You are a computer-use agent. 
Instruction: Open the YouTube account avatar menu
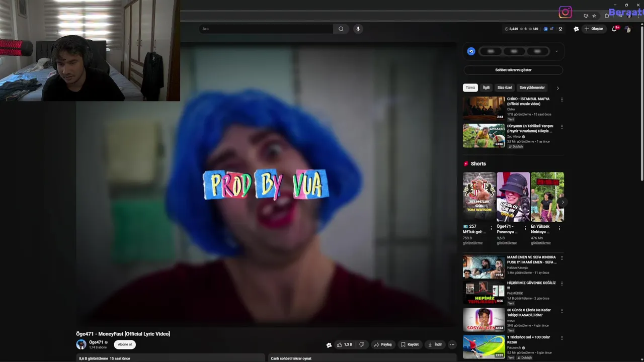pos(627,29)
